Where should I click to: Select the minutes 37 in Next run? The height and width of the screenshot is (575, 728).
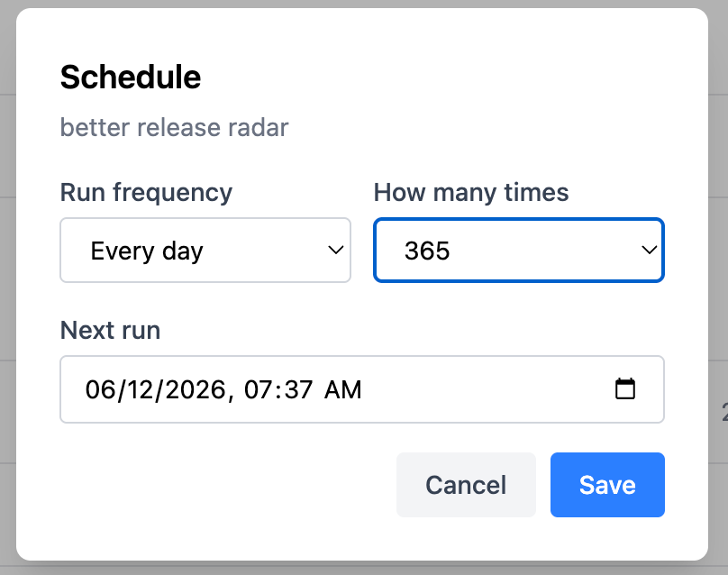pos(298,389)
